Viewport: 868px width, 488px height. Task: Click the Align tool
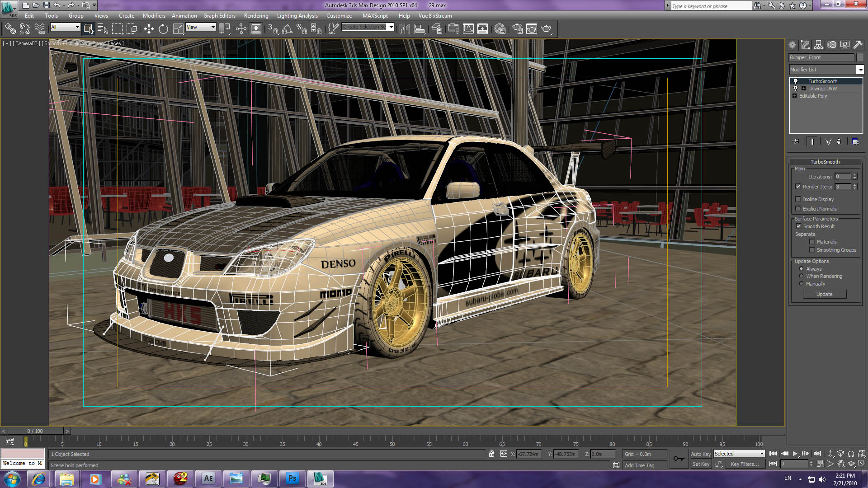point(420,29)
